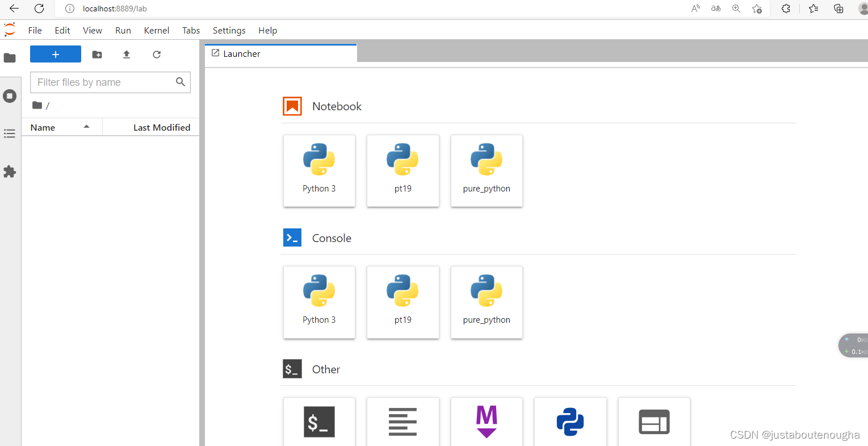
Task: Create a new folder in file browser
Action: [97, 55]
